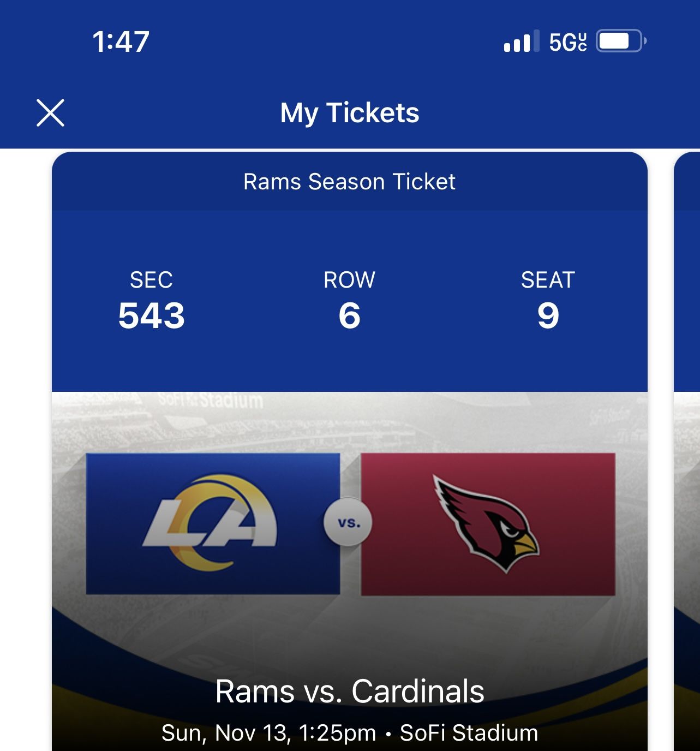
Task: Tap the Sun, Nov 13 date and venue line
Action: click(x=349, y=732)
